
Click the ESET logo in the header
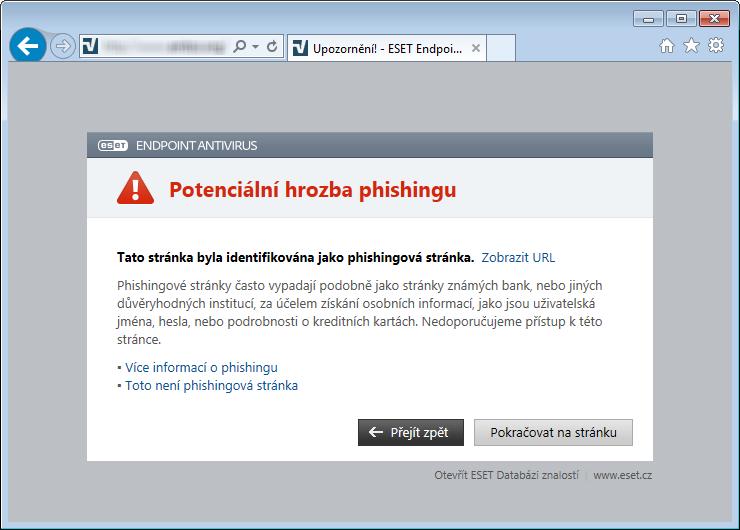[113, 145]
